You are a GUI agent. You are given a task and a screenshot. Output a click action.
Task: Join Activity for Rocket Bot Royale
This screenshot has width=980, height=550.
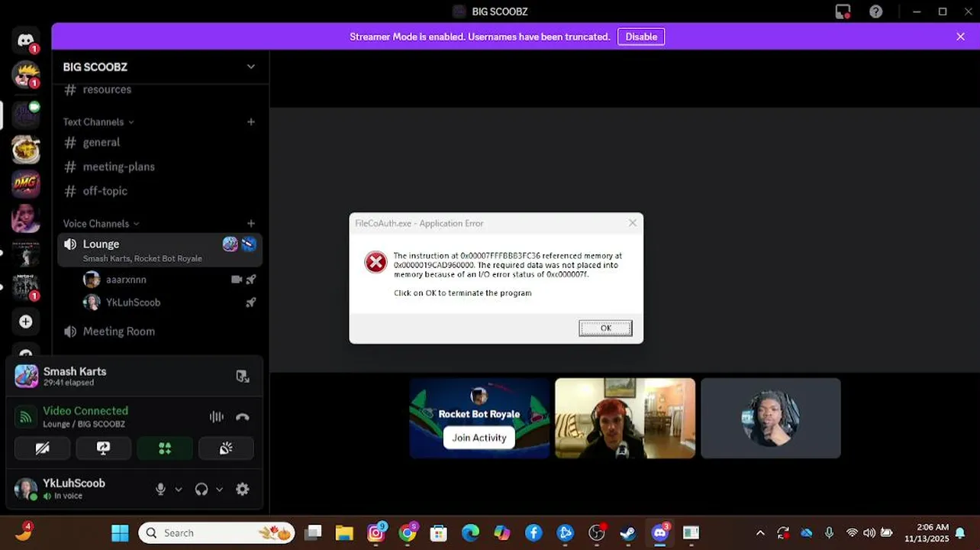pyautogui.click(x=479, y=438)
